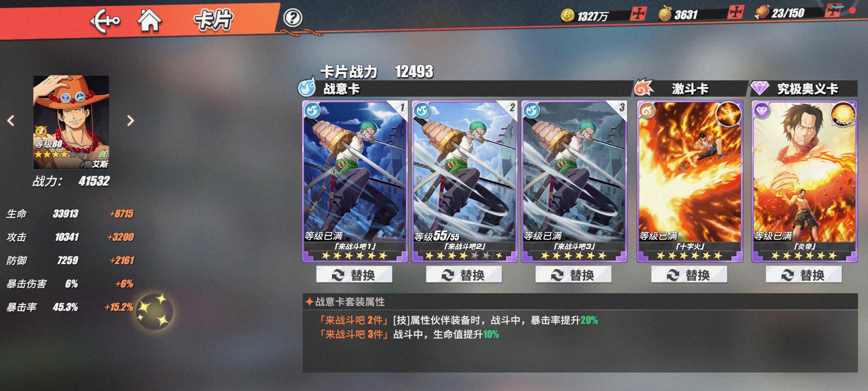
Task: Open the help question mark icon
Action: (x=292, y=17)
